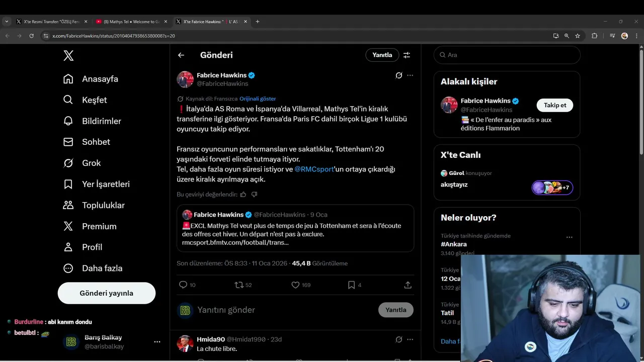Click Yanıtla button in post header
The height and width of the screenshot is (362, 644).
coord(382,55)
